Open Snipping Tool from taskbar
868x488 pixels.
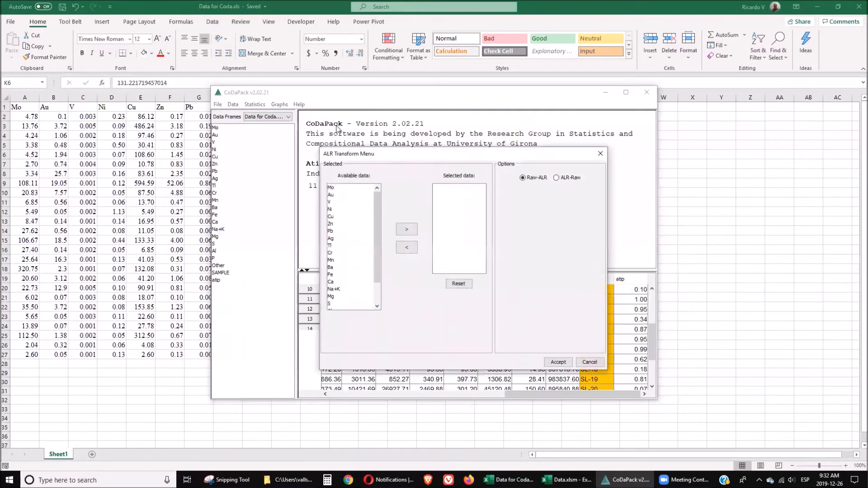click(227, 480)
